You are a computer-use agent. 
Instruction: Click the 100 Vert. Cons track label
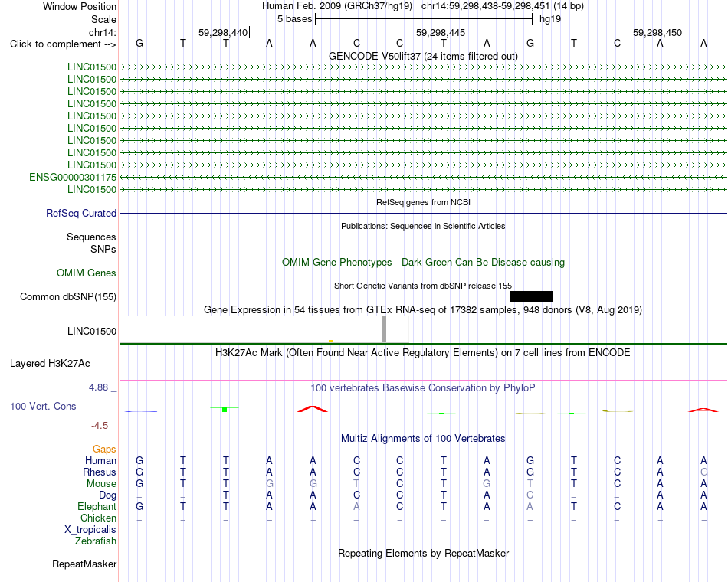[43, 406]
